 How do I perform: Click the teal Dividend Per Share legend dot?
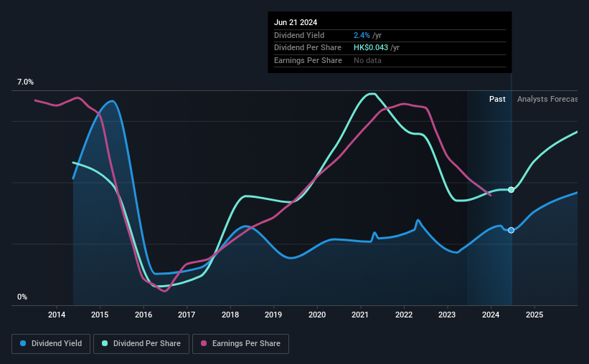pos(105,343)
